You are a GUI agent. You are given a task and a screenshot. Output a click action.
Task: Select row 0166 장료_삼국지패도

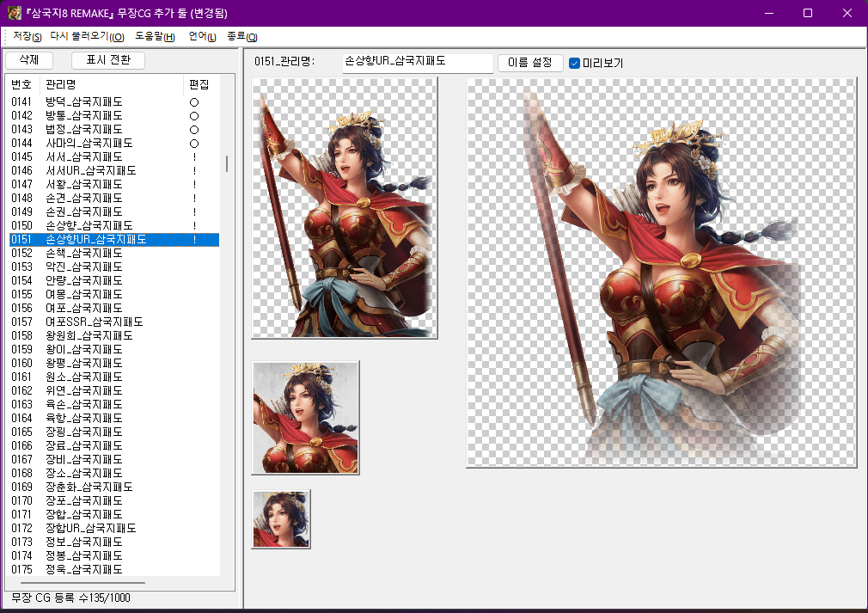114,445
